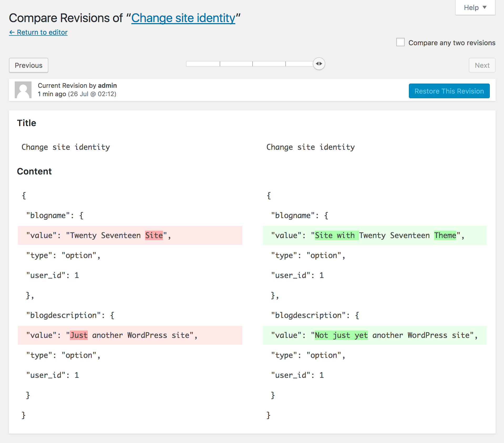Click the green-highlighted added word "Theme"

445,235
